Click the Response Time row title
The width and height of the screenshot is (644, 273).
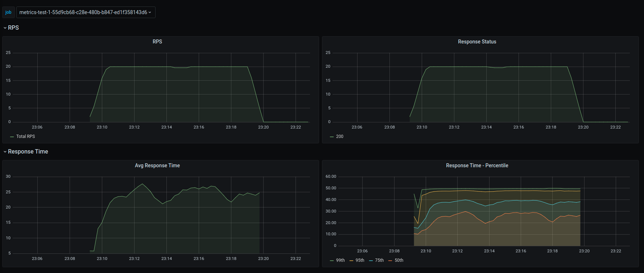(x=28, y=152)
